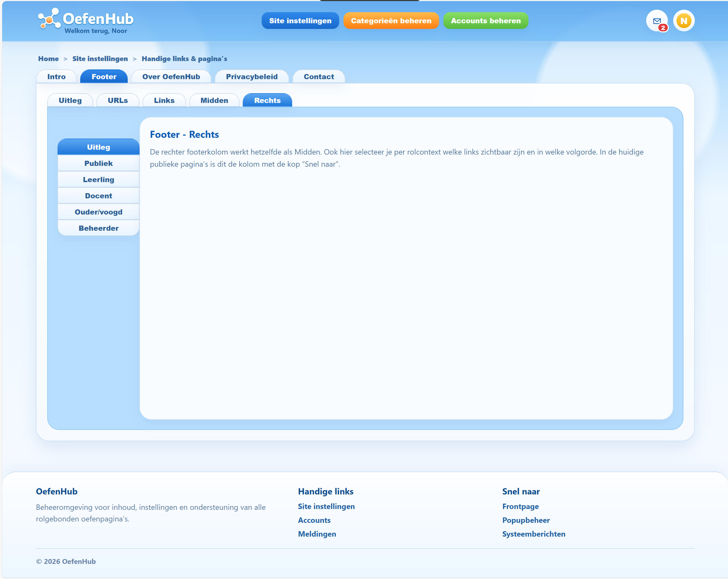Switch to the Intro tab
Viewport: 728px width, 579px height.
(56, 77)
